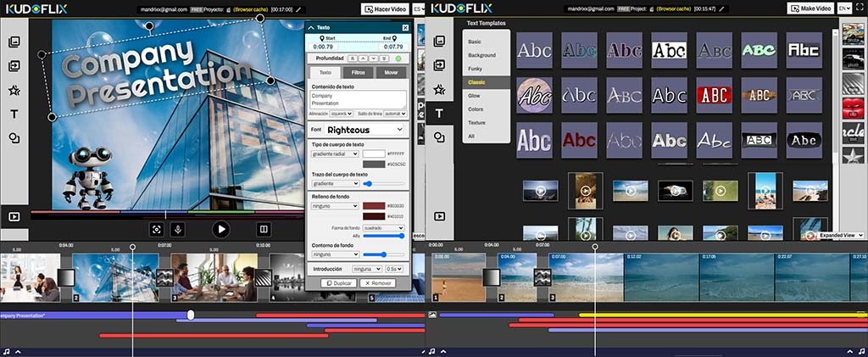Open Expanded View dropdown in right window
The image size is (868, 357).
pyautogui.click(x=841, y=235)
